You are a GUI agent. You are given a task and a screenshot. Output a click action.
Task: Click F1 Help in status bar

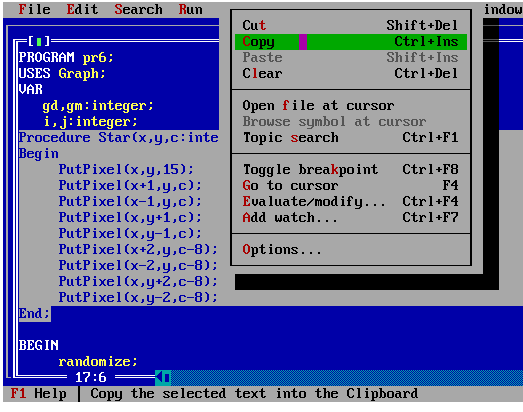(38, 394)
